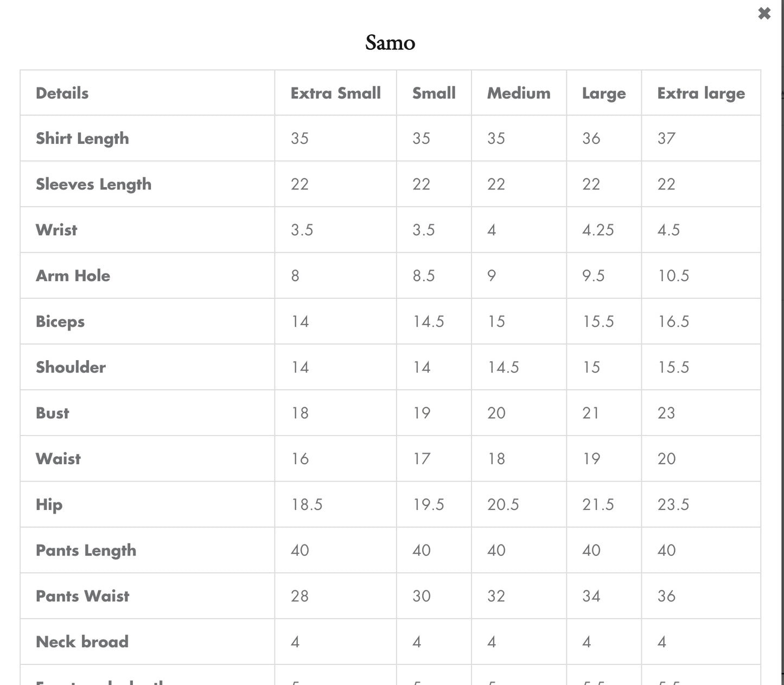The width and height of the screenshot is (784, 685).
Task: Click the Wrist value 4.25 for Large
Action: click(x=598, y=230)
